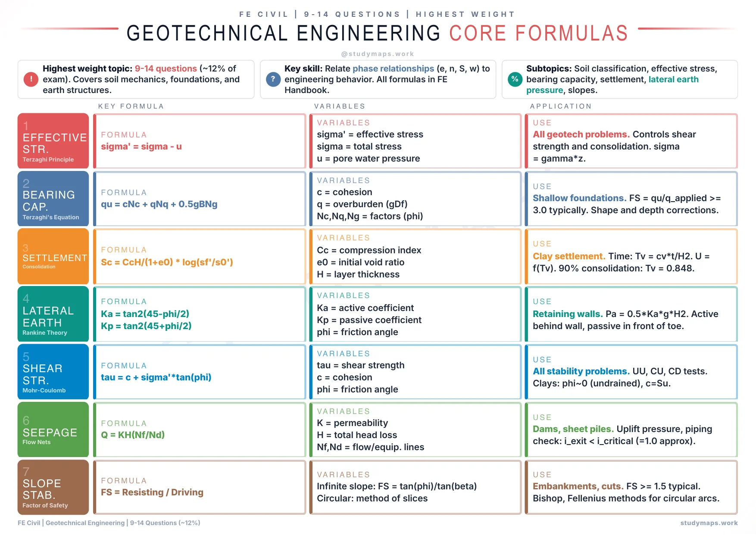
Task: Click the Mohr-Coulomb tau formula text
Action: tap(156, 377)
